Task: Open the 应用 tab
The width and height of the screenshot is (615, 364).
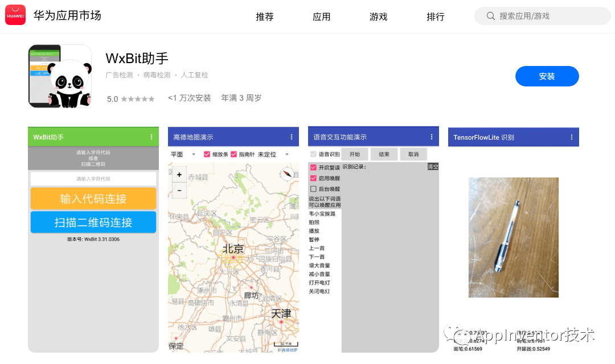Action: [x=322, y=16]
